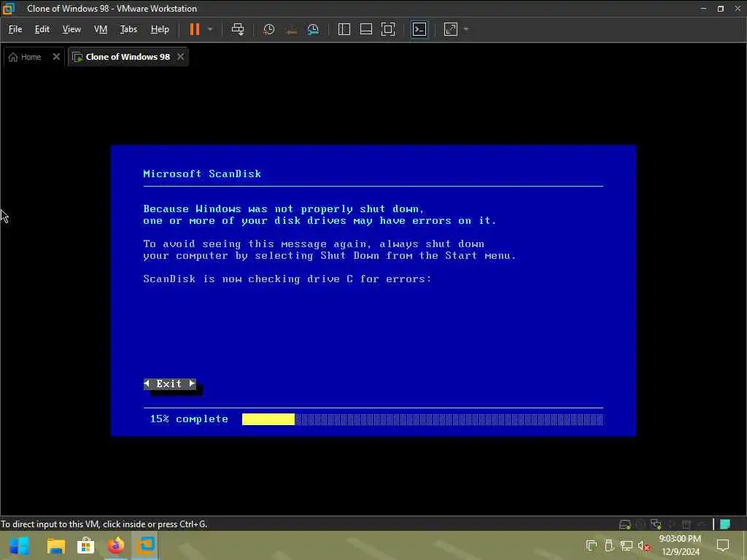Image resolution: width=747 pixels, height=560 pixels.
Task: Pause the running virtual machine
Action: [x=194, y=29]
